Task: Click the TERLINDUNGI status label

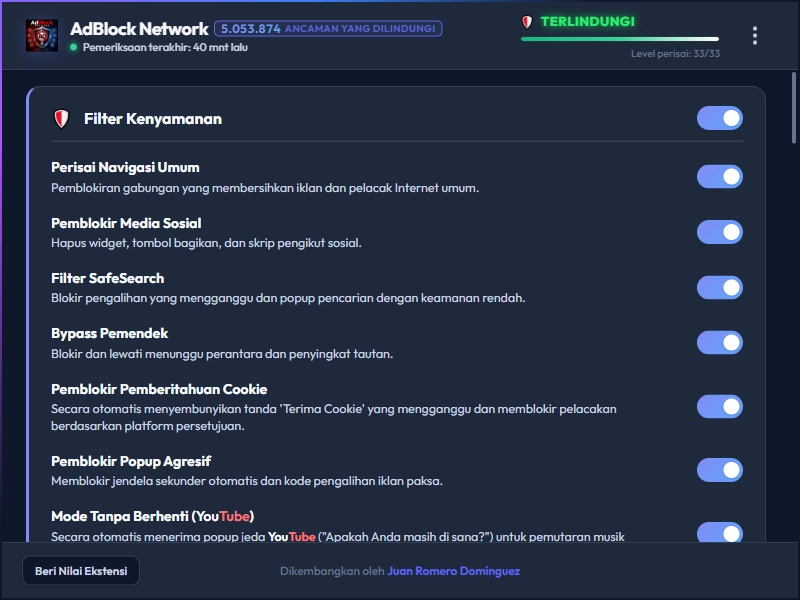Action: (x=588, y=21)
